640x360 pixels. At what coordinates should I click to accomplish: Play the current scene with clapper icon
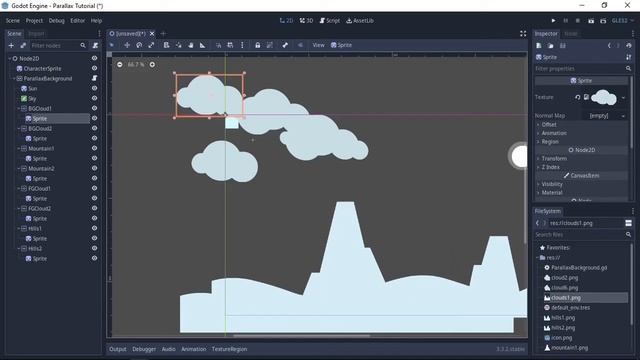[591, 20]
